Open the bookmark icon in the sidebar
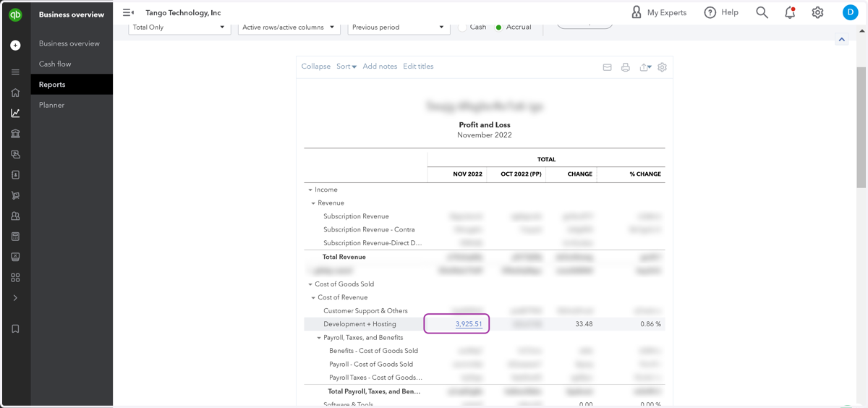Screen dimensions: 868x408 tap(15, 328)
